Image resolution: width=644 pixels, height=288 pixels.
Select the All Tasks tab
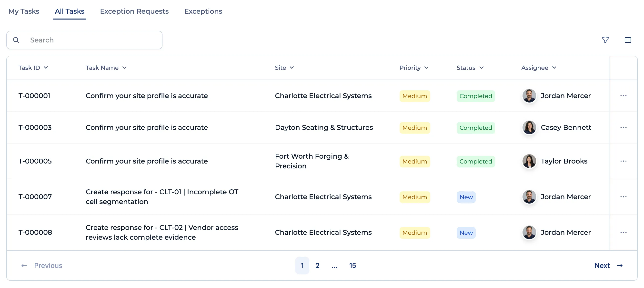pos(70,11)
